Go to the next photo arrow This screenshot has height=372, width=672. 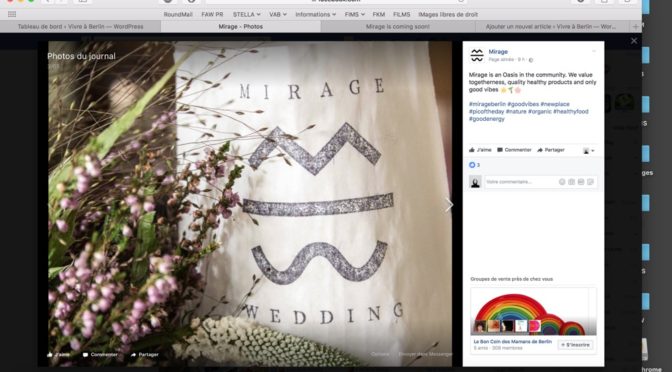coord(449,205)
